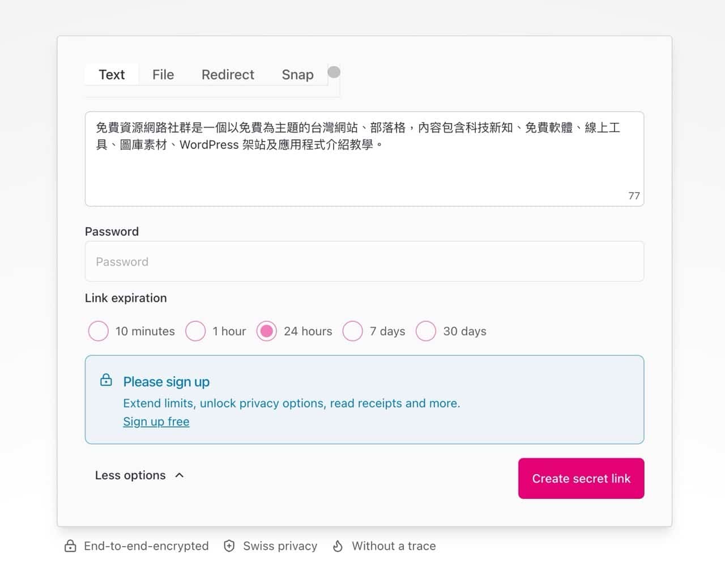Set link expiration to 7 days
This screenshot has width=725, height=588.
(x=352, y=331)
